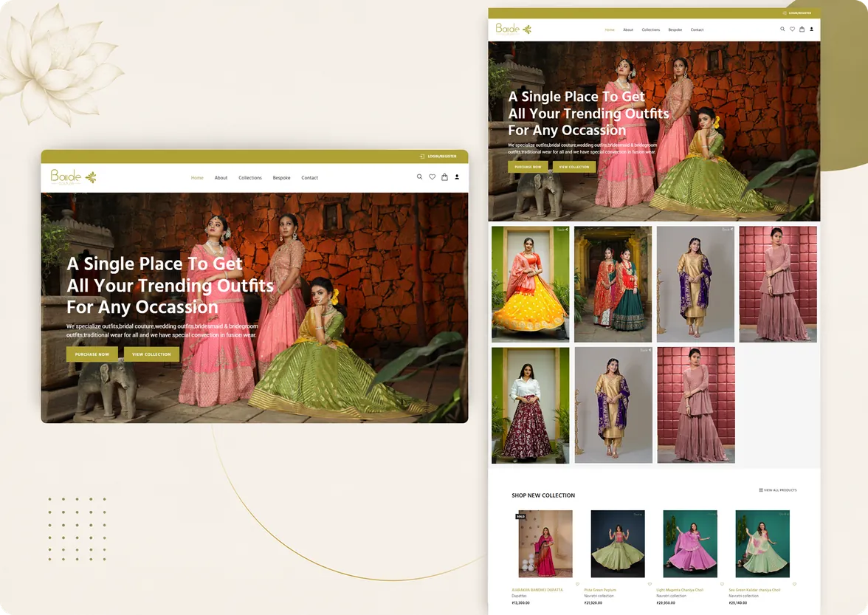Click the View All Products link

(778, 490)
